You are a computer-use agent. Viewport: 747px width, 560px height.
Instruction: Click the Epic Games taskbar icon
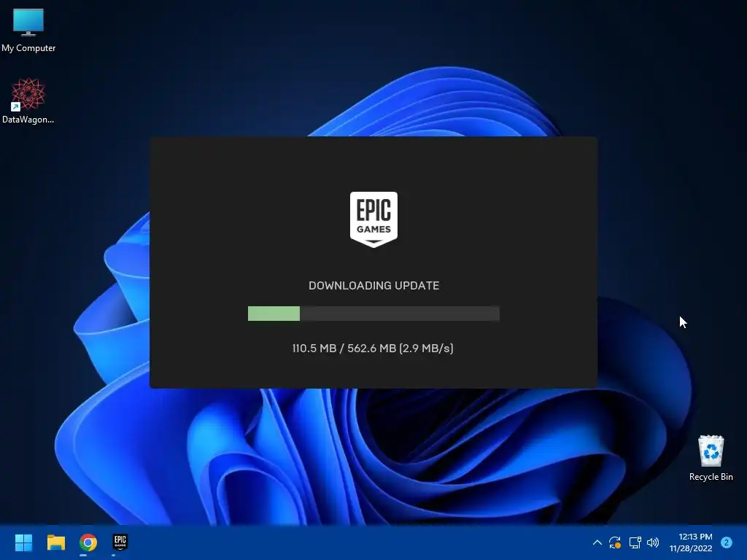[x=120, y=542]
